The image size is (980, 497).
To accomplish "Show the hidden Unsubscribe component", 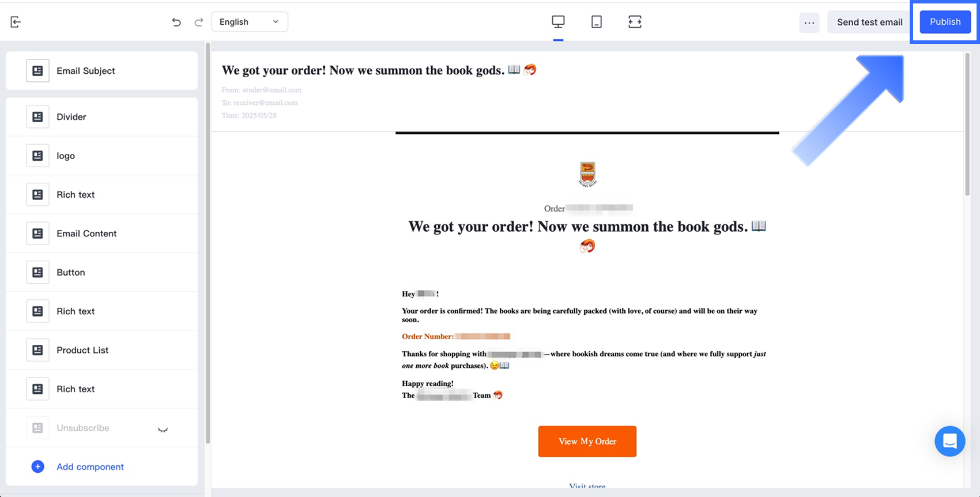I will [x=163, y=429].
